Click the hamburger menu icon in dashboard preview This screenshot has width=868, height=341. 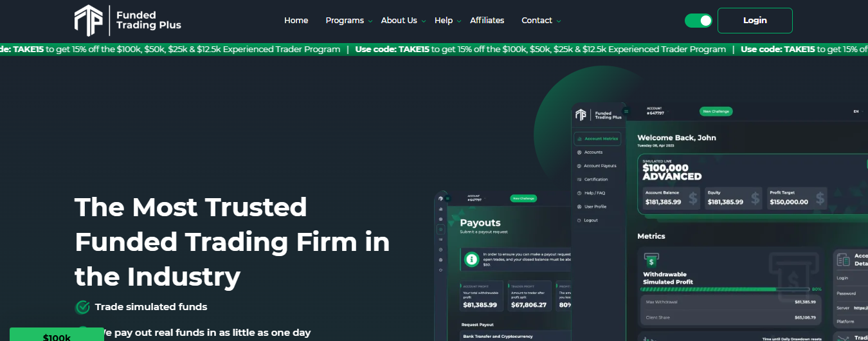coord(626,111)
